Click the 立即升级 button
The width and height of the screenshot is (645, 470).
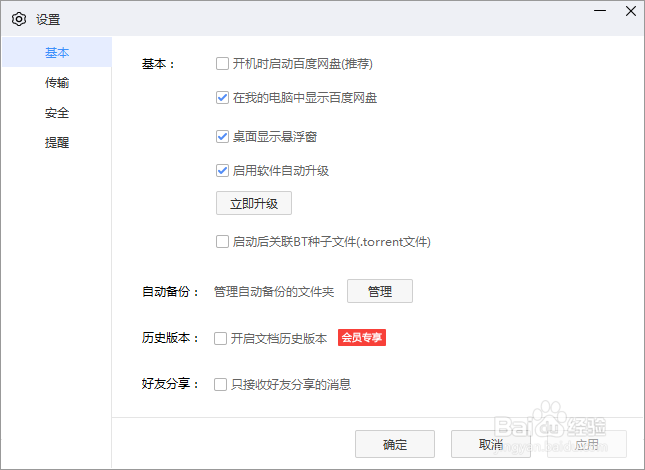(x=254, y=203)
